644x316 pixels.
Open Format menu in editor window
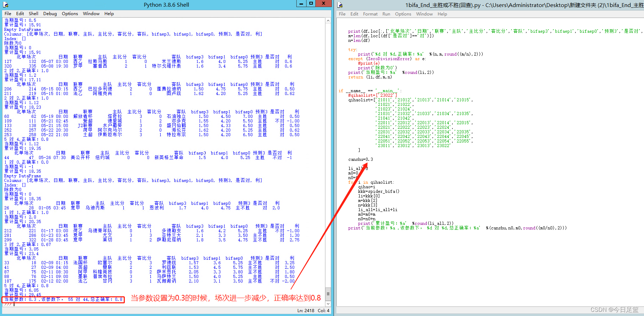click(370, 14)
